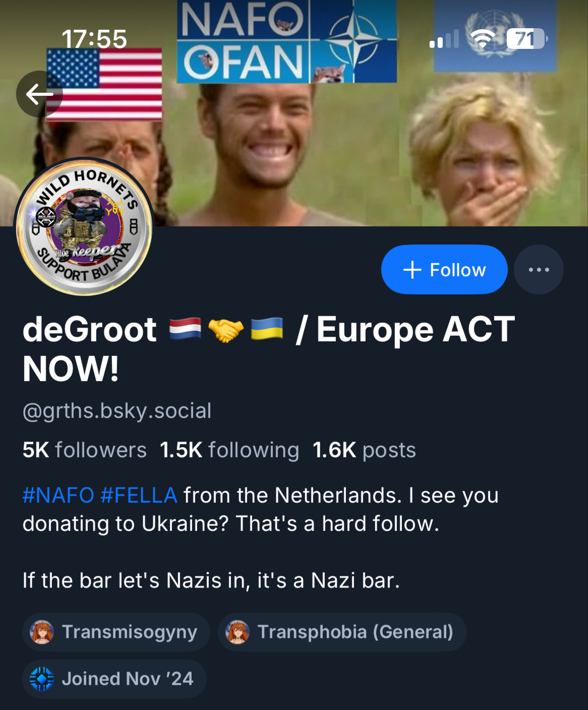Open the Transphobia (General) label badge

[342, 632]
